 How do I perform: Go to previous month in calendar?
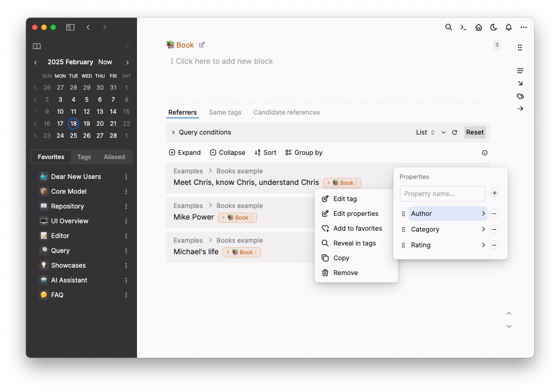pyautogui.click(x=35, y=62)
